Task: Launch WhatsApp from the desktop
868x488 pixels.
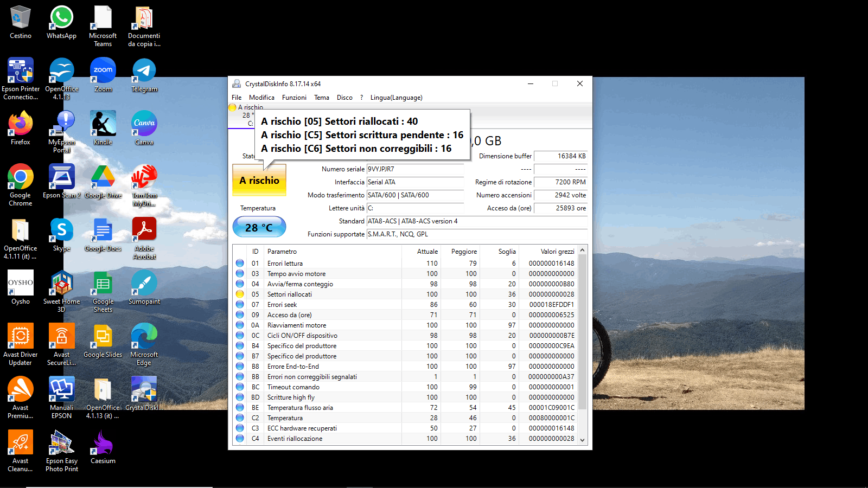Action: coord(61,22)
